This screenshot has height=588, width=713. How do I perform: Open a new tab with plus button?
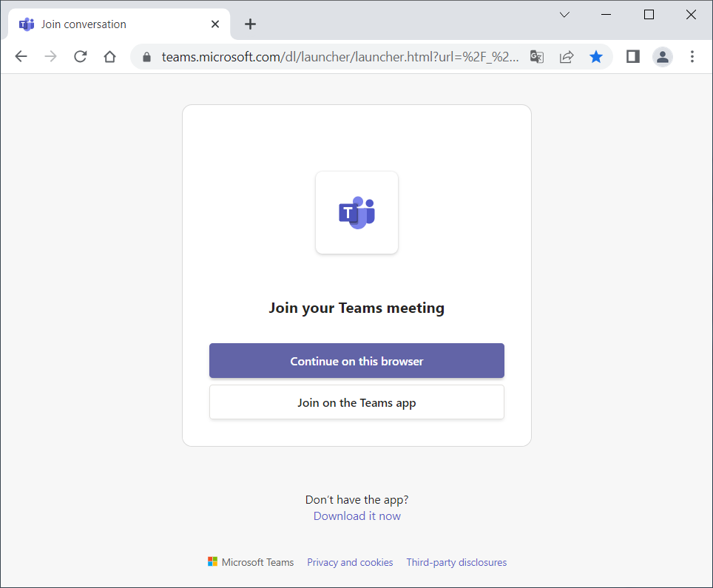(x=250, y=24)
